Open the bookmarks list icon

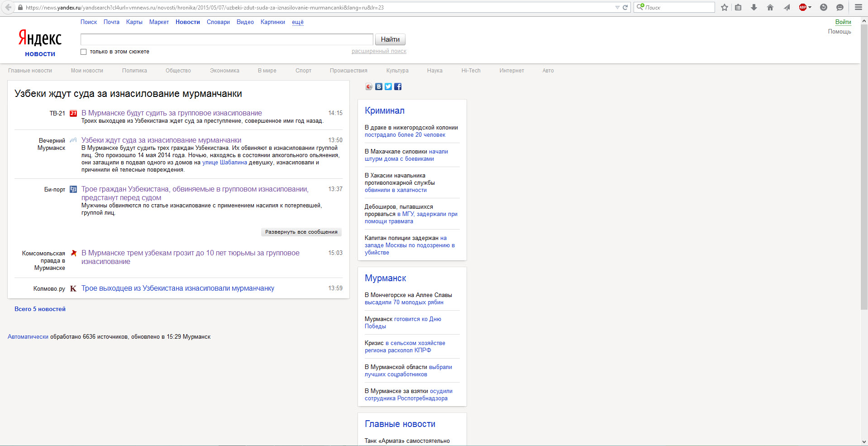pyautogui.click(x=738, y=7)
